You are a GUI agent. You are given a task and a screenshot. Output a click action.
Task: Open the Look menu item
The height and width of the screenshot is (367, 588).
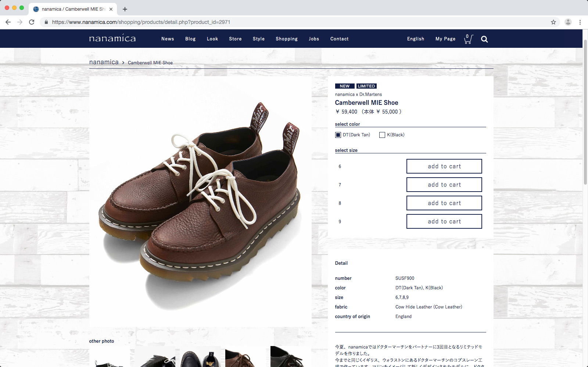point(212,39)
